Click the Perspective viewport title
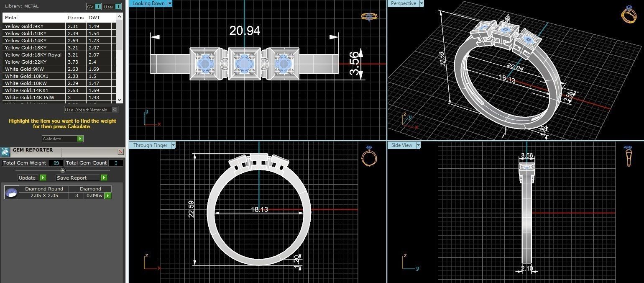Screen dimensions: 644x283 (x=404, y=3)
